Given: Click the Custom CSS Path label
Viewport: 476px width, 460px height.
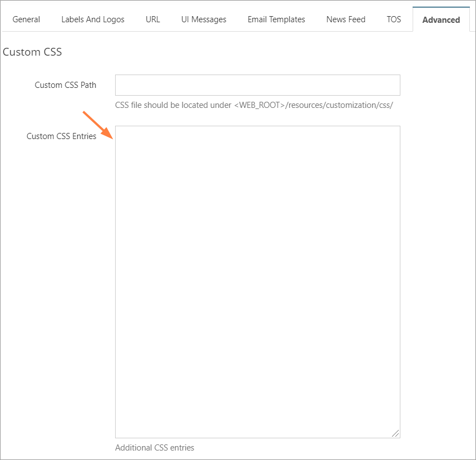Looking at the screenshot, I should (x=66, y=85).
